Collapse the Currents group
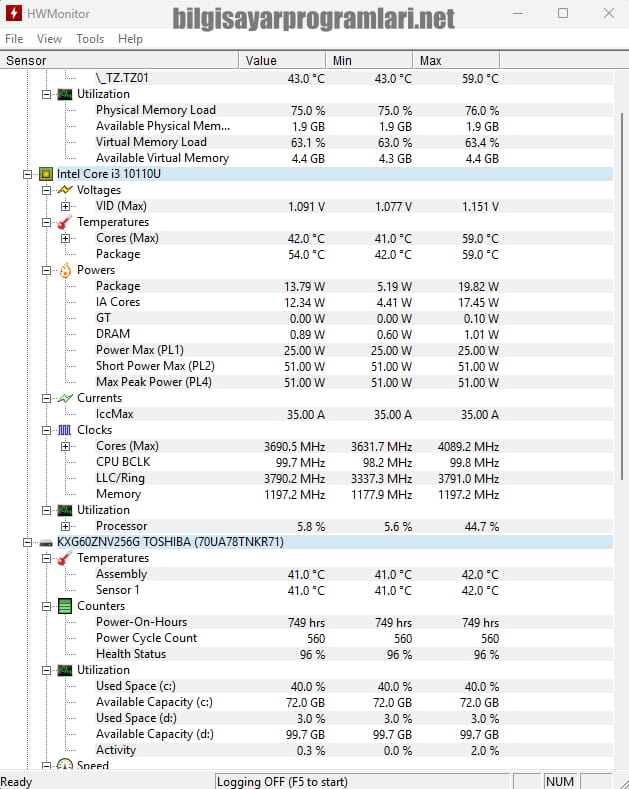629x789 pixels. pyautogui.click(x=46, y=399)
